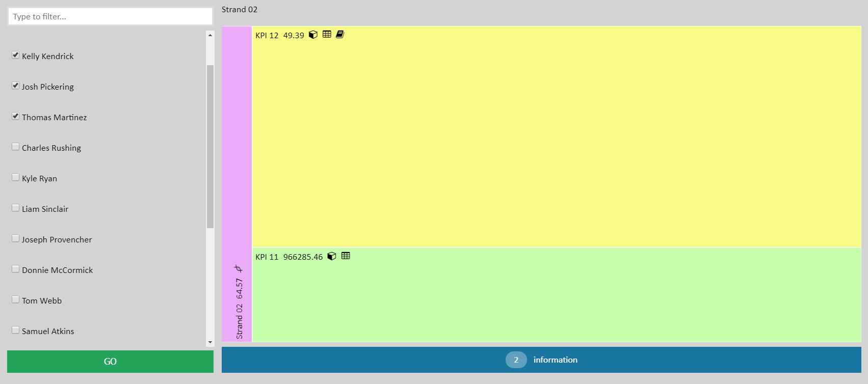The image size is (868, 384).
Task: Check the Samuel Atkins checkbox
Action: pos(16,330)
